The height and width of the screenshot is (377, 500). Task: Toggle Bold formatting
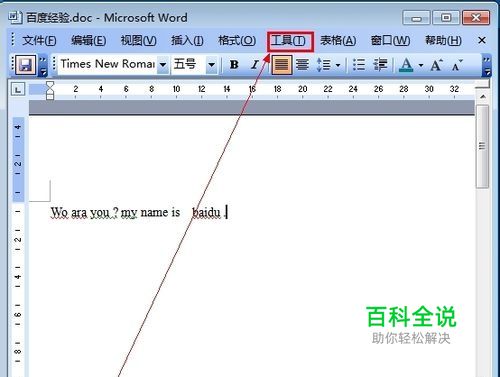point(234,65)
